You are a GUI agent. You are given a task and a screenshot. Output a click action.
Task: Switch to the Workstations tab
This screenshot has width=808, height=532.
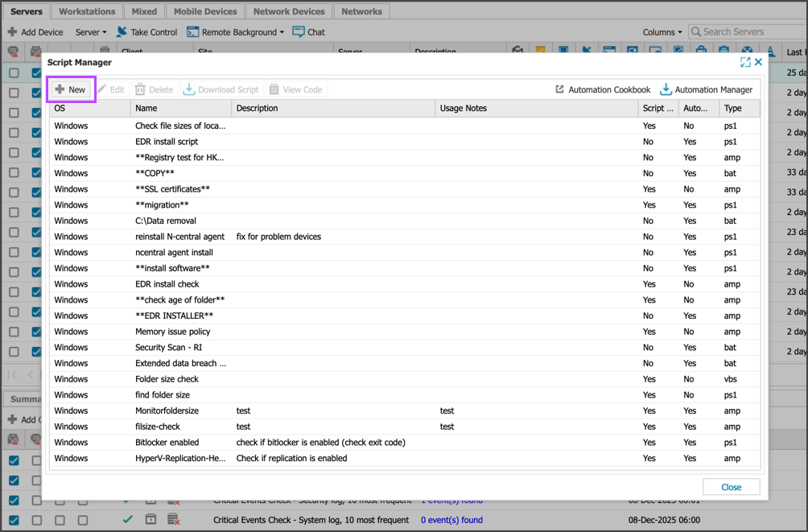tap(88, 11)
